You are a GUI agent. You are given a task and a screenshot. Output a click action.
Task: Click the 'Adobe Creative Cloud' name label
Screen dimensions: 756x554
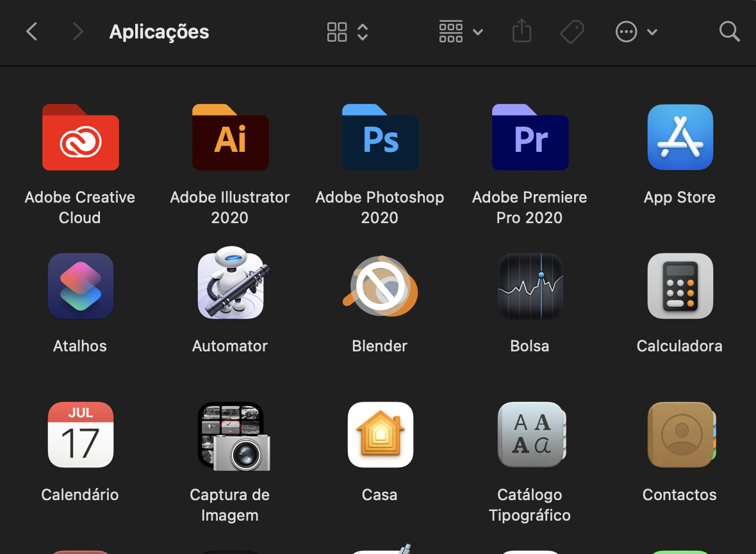[80, 208]
